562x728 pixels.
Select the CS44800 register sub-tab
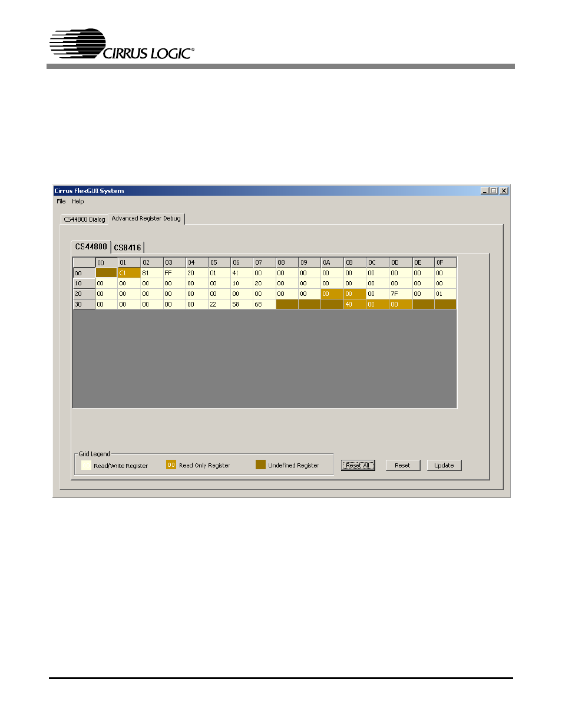point(91,247)
